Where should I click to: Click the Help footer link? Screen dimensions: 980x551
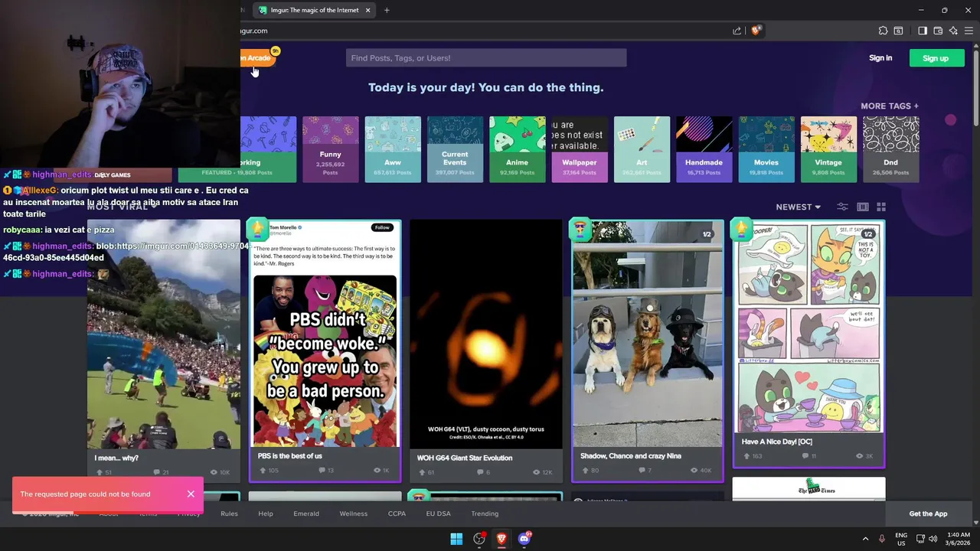(x=266, y=514)
